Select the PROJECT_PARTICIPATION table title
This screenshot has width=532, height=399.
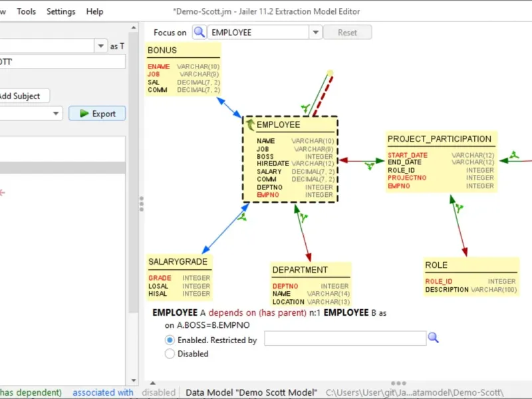click(440, 139)
